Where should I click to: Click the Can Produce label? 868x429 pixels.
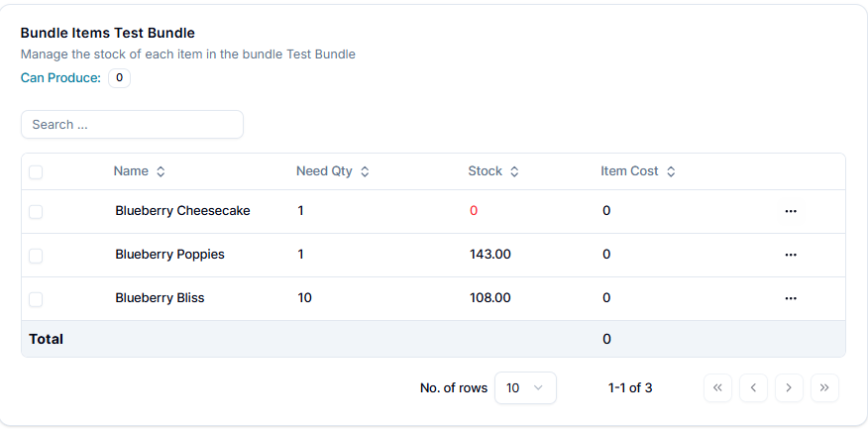[60, 78]
